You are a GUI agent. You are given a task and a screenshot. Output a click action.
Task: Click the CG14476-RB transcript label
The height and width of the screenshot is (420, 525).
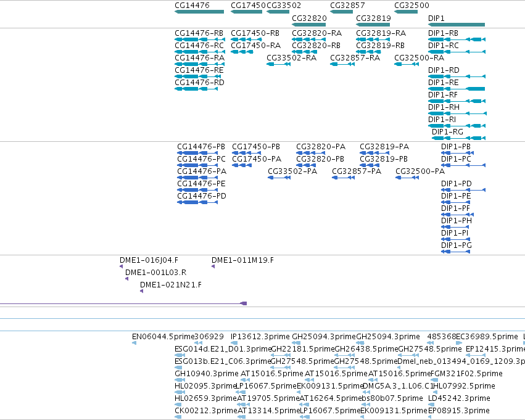[x=199, y=33]
